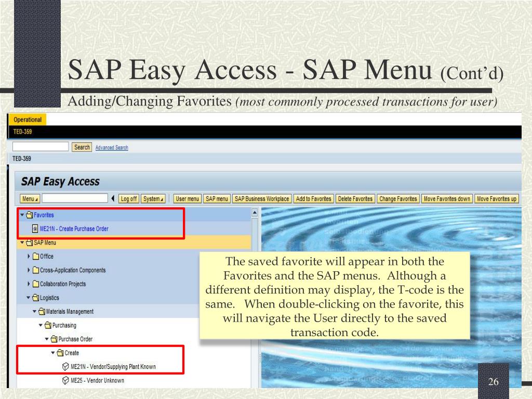Viewport: 532px width, 399px height.
Task: Switch to User menu
Action: tap(187, 199)
